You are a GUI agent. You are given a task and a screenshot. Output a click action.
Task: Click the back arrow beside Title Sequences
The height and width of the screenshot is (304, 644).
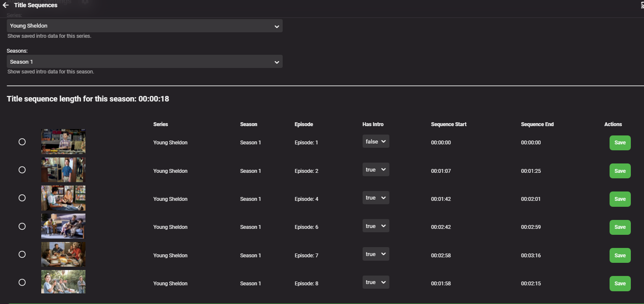6,5
